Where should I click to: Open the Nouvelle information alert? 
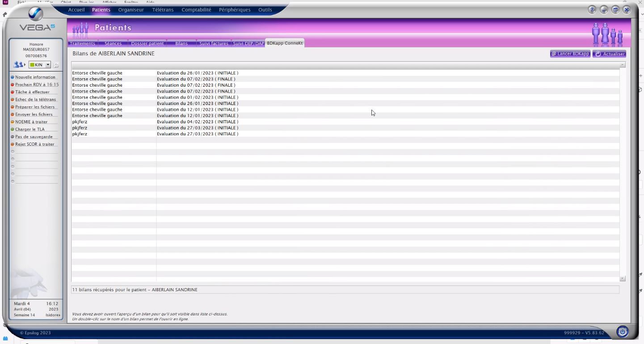35,77
